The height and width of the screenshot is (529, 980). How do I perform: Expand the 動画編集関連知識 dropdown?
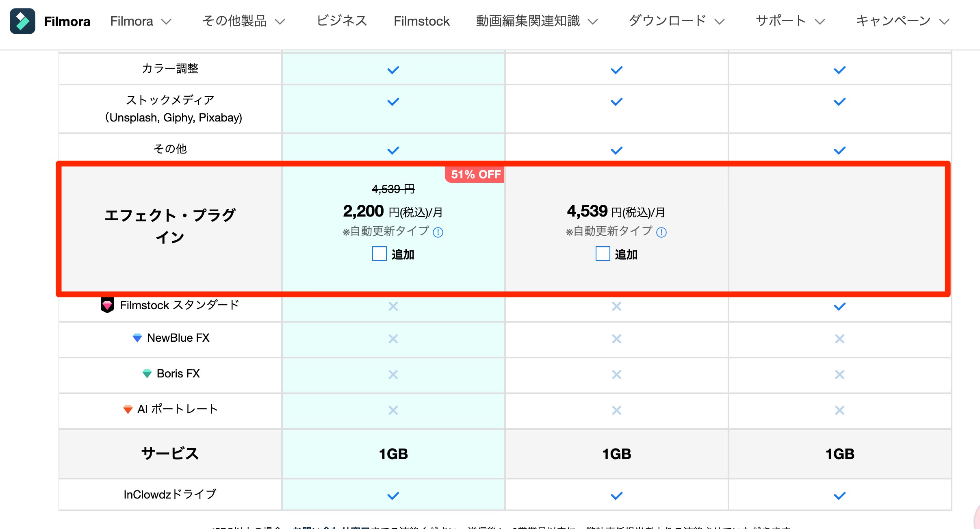click(537, 21)
